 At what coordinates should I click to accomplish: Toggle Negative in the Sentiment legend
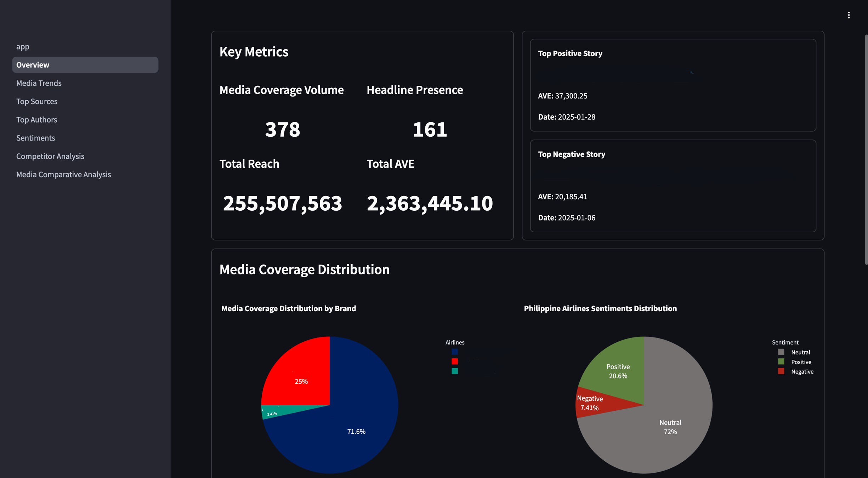click(781, 371)
